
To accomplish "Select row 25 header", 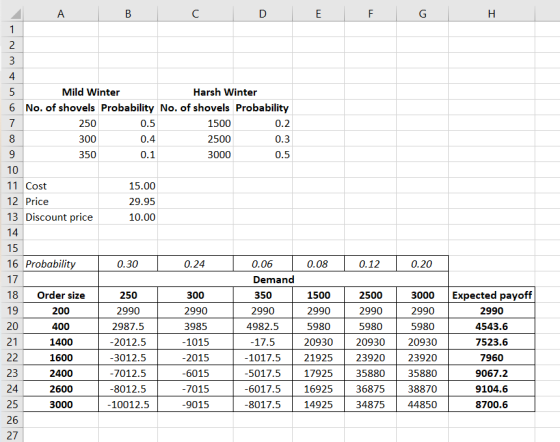I will click(x=12, y=405).
